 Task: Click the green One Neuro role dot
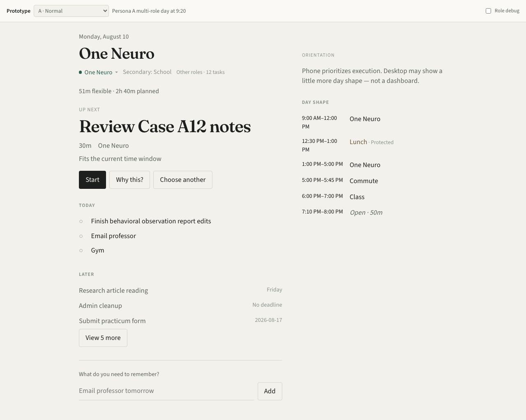[81, 72]
